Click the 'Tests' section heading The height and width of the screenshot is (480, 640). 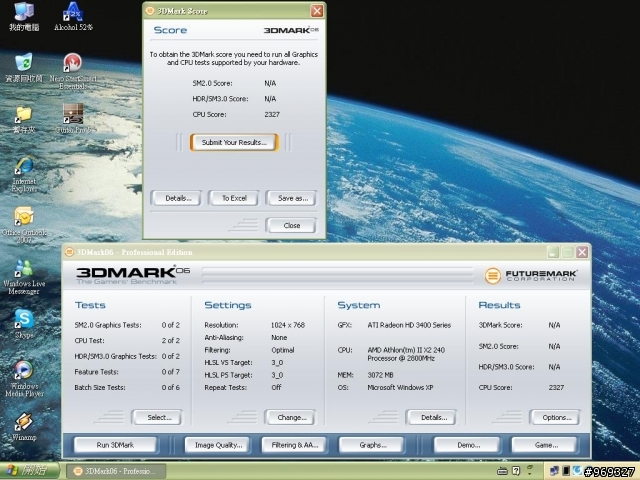click(x=90, y=305)
